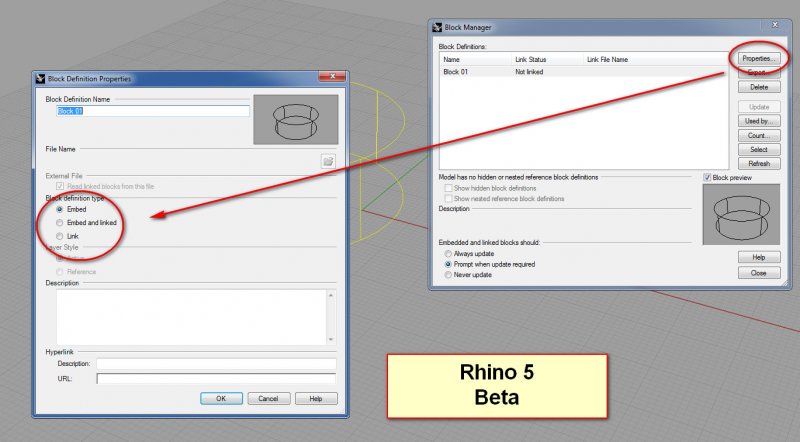Select Always update option
This screenshot has height=442, width=800.
tap(448, 254)
